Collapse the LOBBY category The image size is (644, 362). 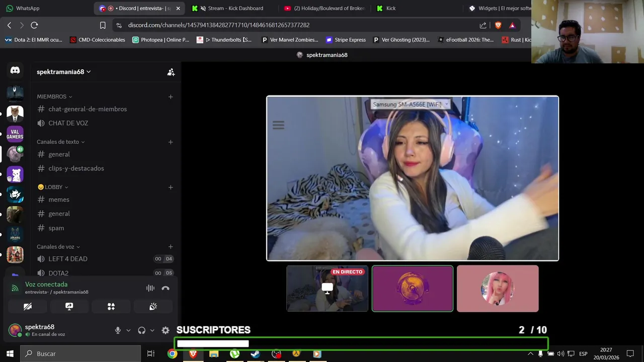point(53,187)
